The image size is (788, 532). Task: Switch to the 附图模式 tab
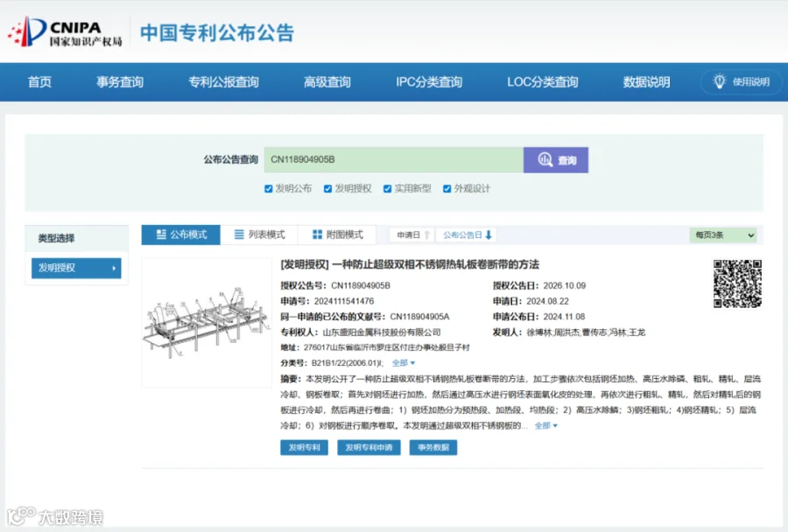pos(337,234)
